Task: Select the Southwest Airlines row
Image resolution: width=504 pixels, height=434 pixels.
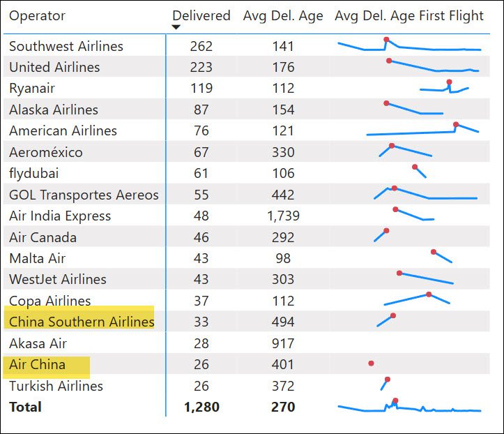Action: 66,46
